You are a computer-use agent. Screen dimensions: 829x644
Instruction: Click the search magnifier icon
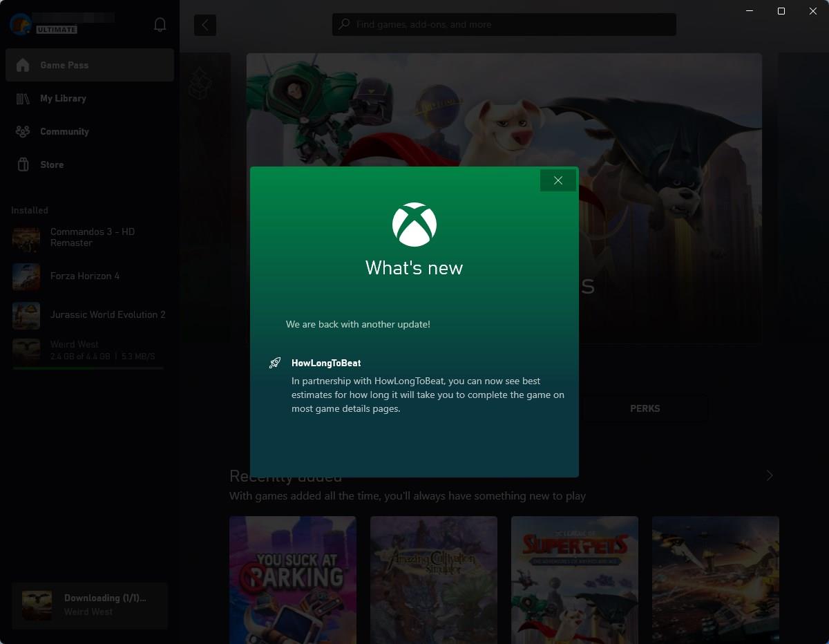pos(344,24)
